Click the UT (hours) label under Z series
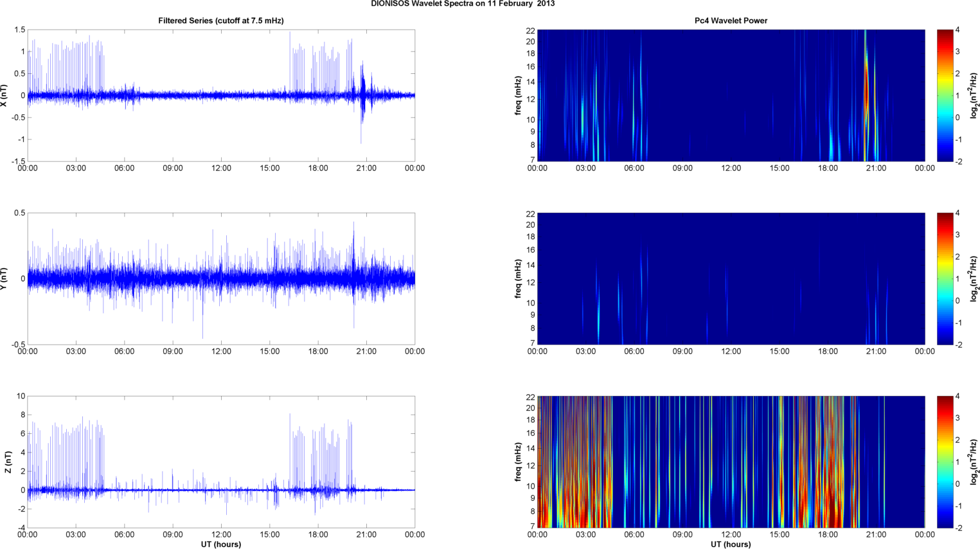 click(x=221, y=544)
